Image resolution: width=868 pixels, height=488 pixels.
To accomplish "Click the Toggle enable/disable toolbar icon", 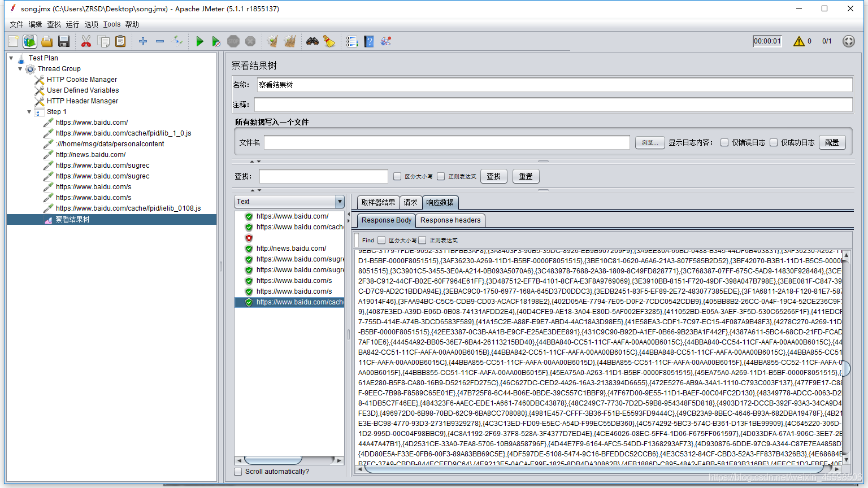I will (x=177, y=40).
